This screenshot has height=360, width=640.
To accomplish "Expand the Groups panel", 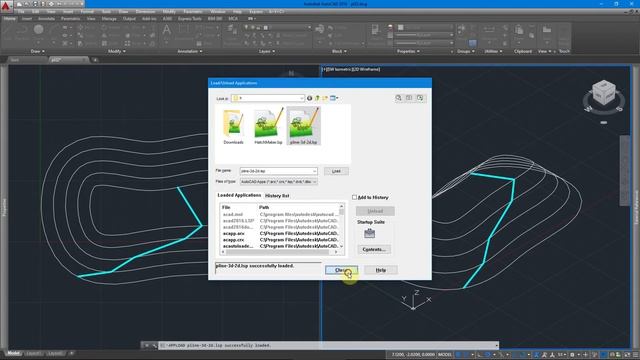I will pyautogui.click(x=466, y=51).
